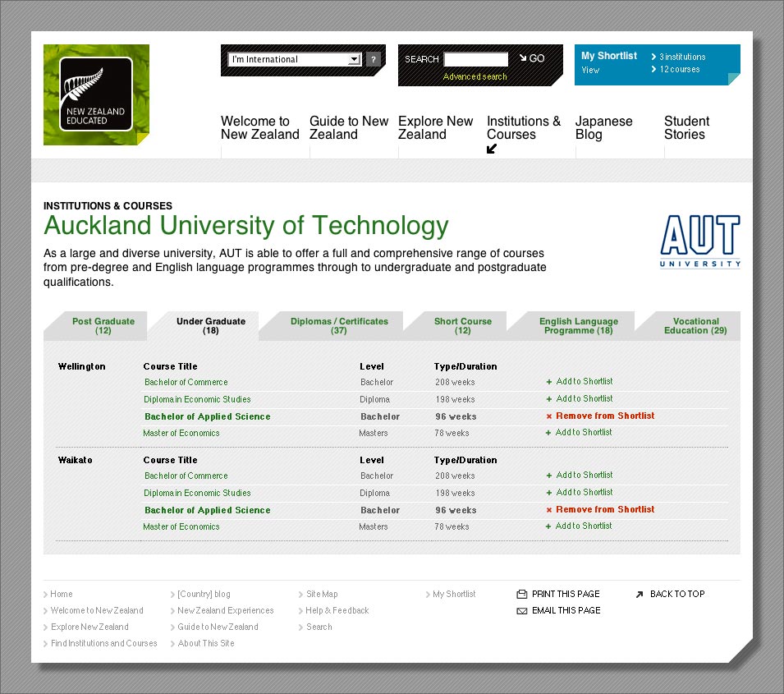The image size is (784, 694).
Task: Click the Back to Top arrow icon
Action: (639, 595)
